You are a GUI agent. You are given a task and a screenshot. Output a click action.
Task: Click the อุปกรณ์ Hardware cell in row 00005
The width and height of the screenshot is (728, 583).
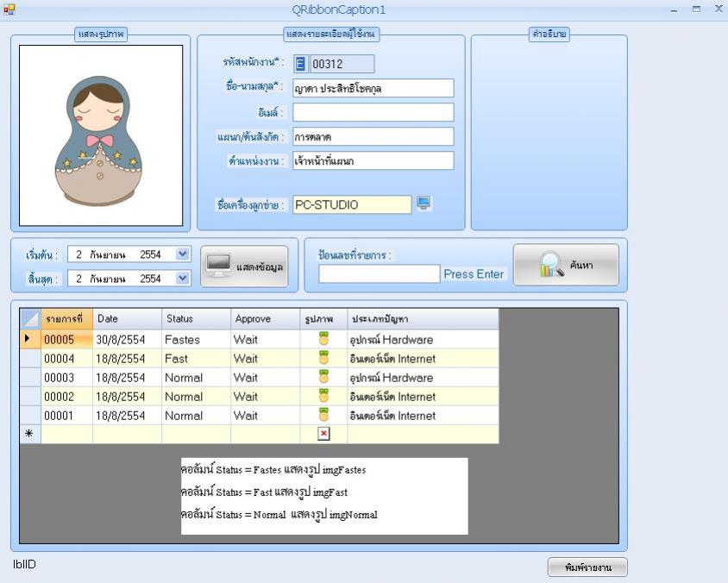tap(423, 339)
